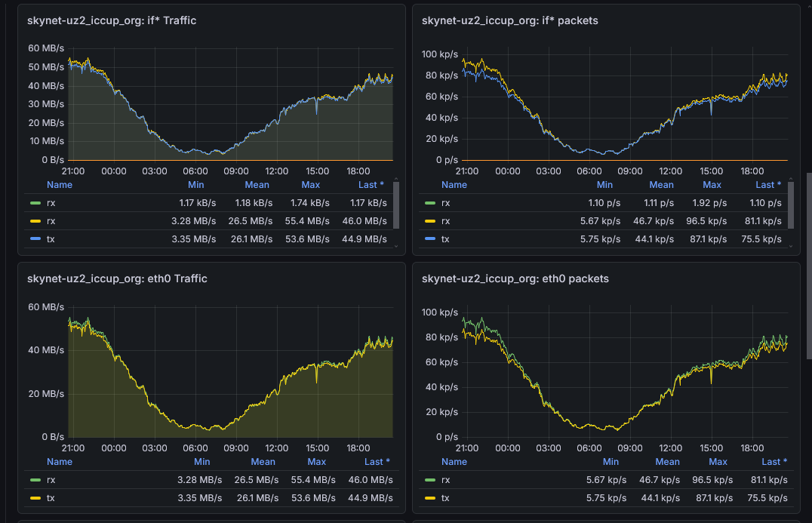812x523 pixels.
Task: Sort if* Traffic legend by Max column
Action: (x=311, y=185)
